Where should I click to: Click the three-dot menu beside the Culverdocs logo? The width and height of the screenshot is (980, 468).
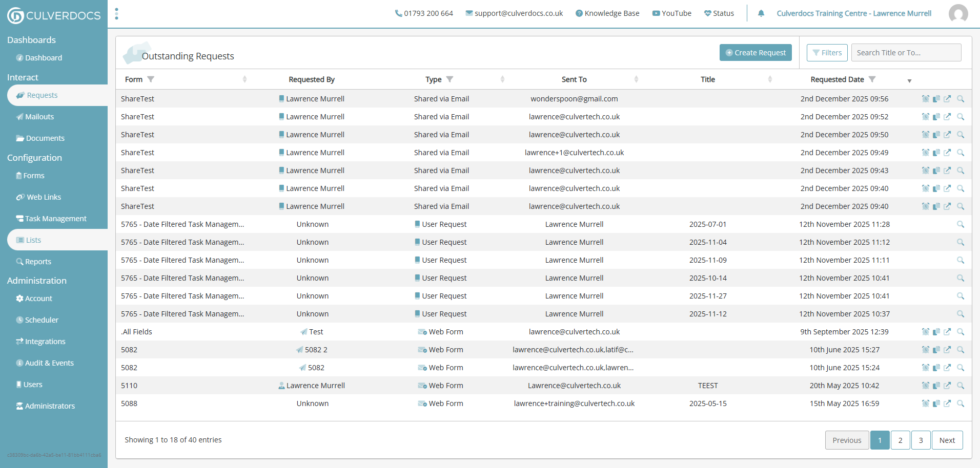coord(117,14)
